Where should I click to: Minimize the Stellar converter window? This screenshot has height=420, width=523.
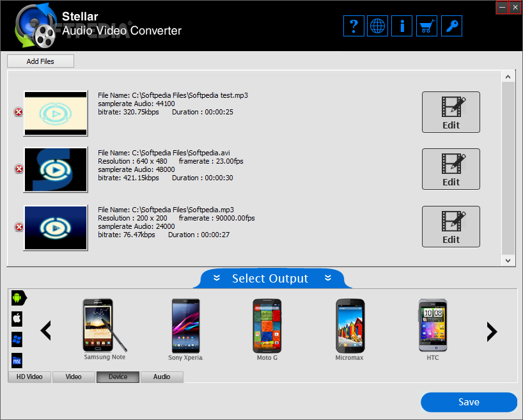[502, 7]
